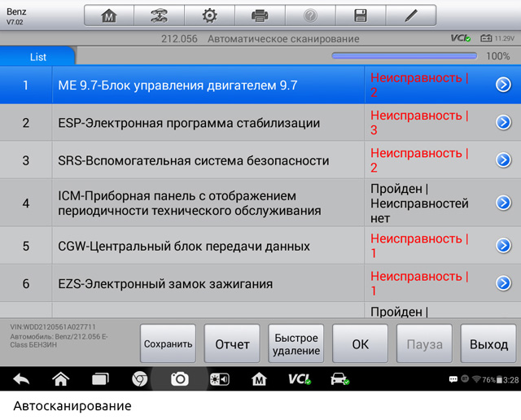Click ESP status Неисправность | 3

(x=419, y=122)
